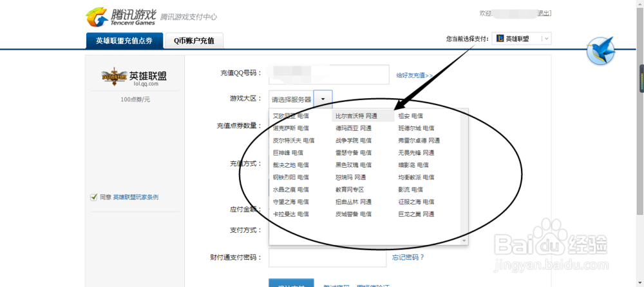Select server 比尔吉沃特 网通
This screenshot has height=287, width=644.
pyautogui.click(x=356, y=116)
